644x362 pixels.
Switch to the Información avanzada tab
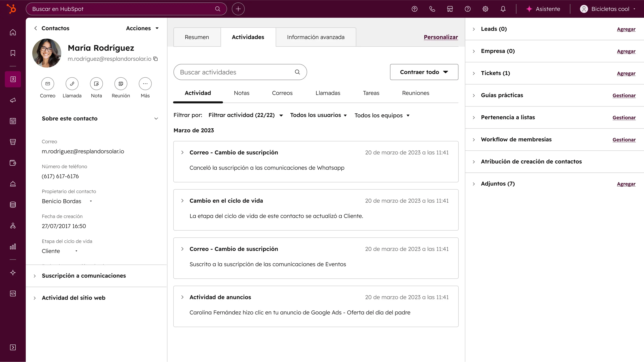coord(316,37)
